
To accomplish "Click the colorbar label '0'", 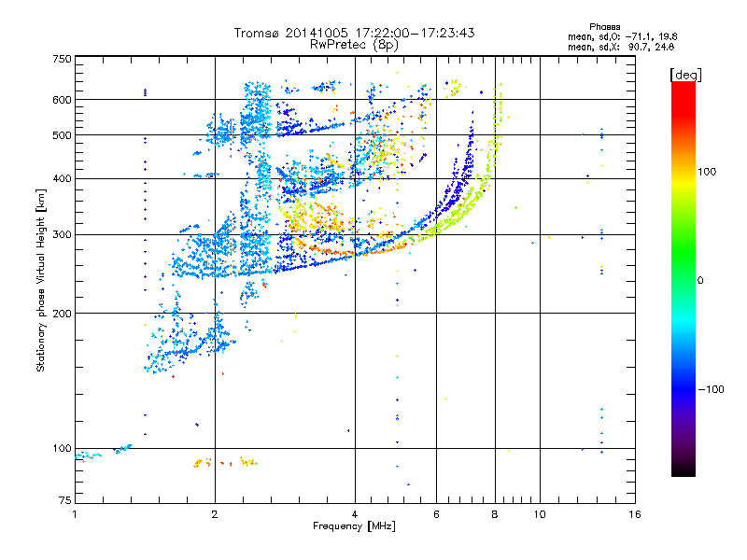I will [x=700, y=281].
